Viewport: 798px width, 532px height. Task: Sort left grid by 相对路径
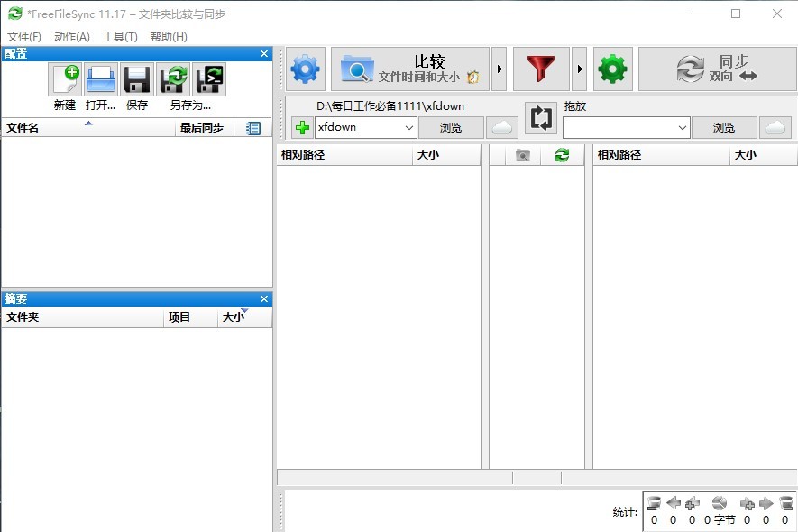[344, 155]
